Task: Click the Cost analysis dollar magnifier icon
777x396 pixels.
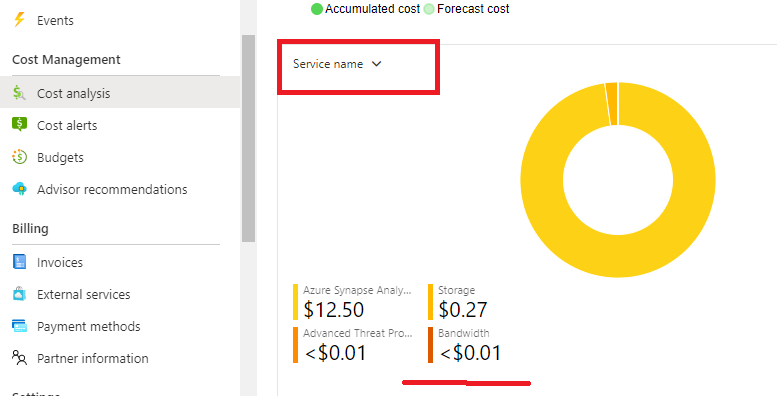Action: coord(19,93)
